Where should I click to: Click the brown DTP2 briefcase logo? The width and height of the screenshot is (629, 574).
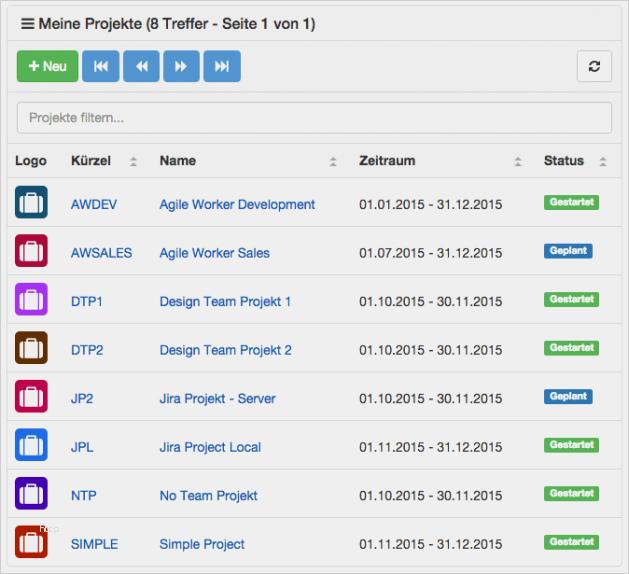31,348
